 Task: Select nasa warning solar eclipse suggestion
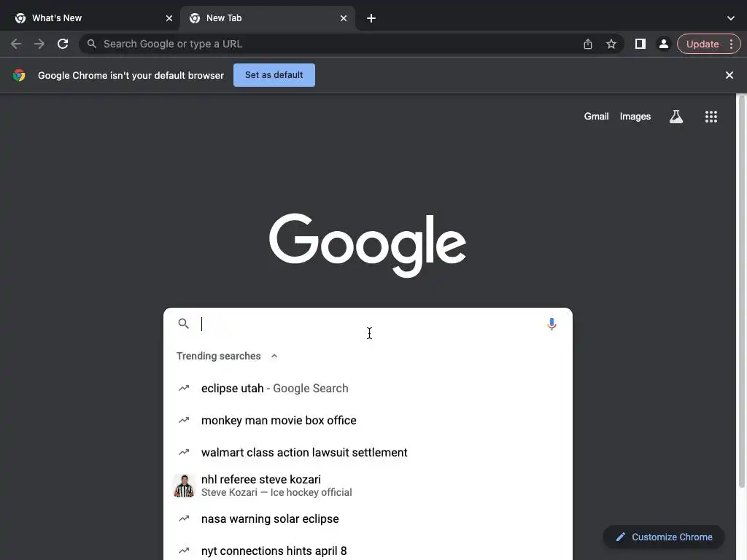(x=368, y=518)
